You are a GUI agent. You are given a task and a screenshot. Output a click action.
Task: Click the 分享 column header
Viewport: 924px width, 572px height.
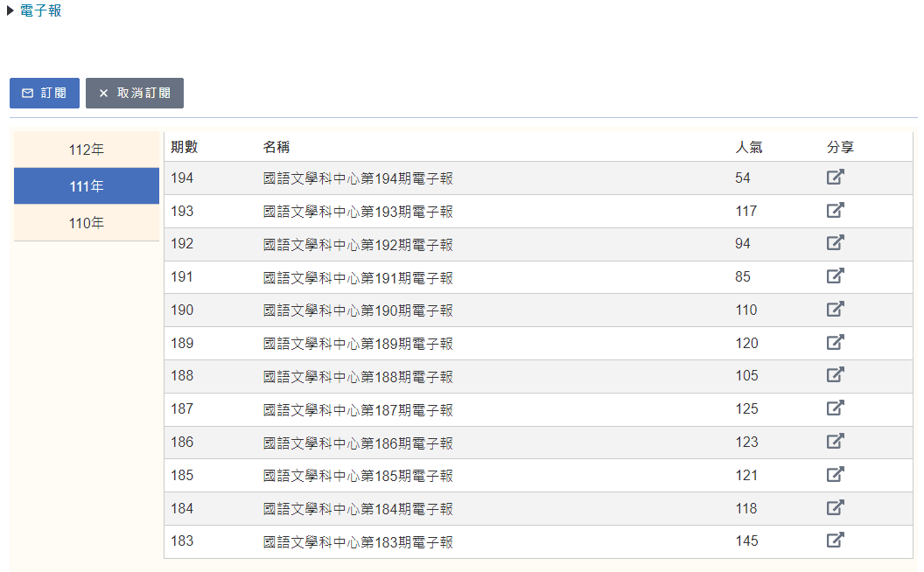(840, 147)
